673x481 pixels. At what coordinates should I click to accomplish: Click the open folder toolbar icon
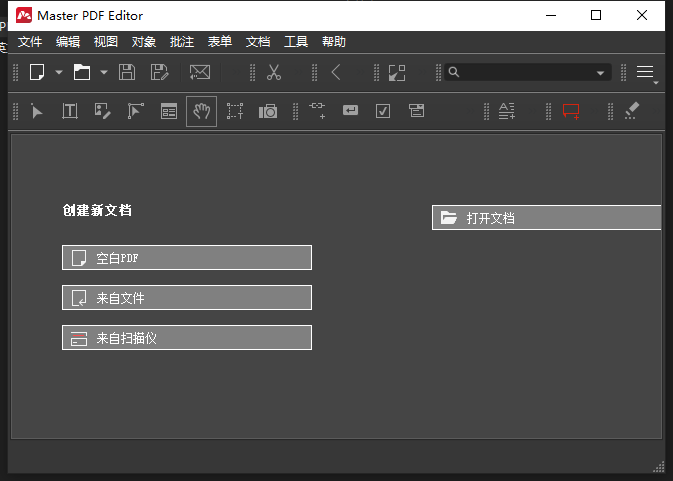(82, 72)
